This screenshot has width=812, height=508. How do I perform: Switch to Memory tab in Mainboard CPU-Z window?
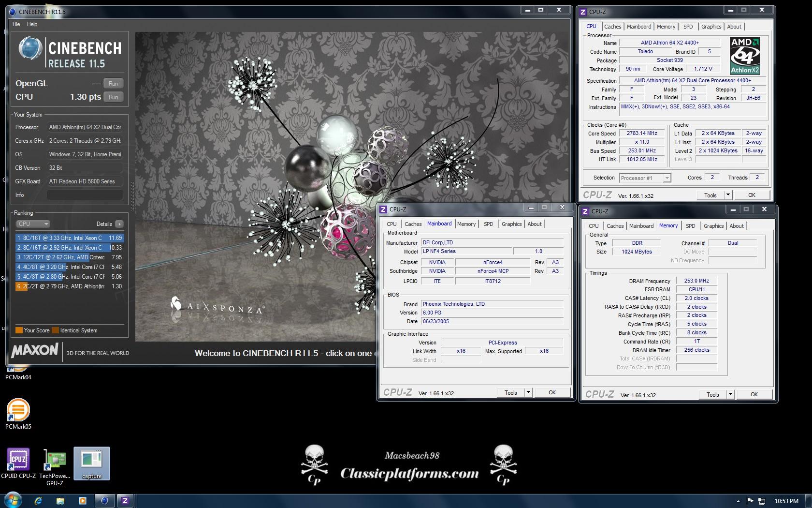[x=466, y=224]
